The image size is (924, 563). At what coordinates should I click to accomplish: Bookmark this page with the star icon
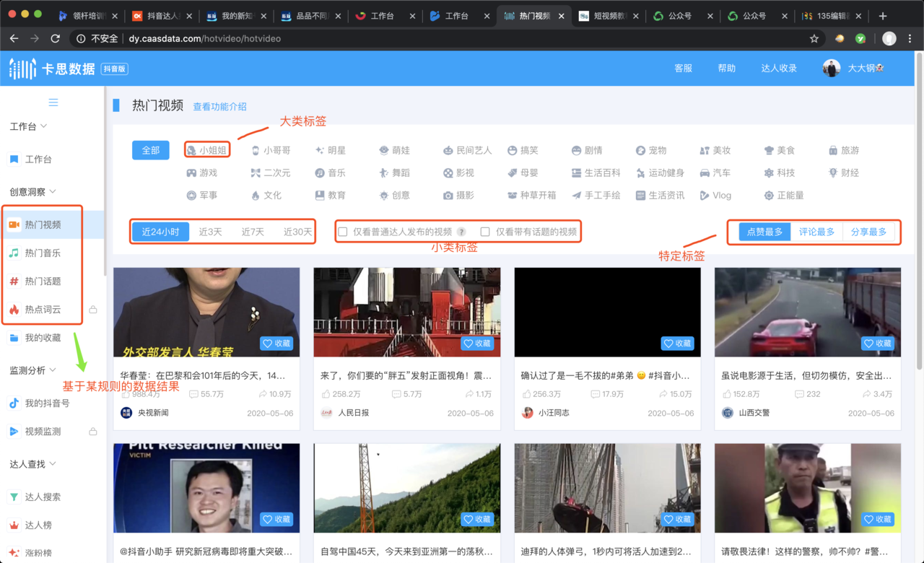click(814, 38)
